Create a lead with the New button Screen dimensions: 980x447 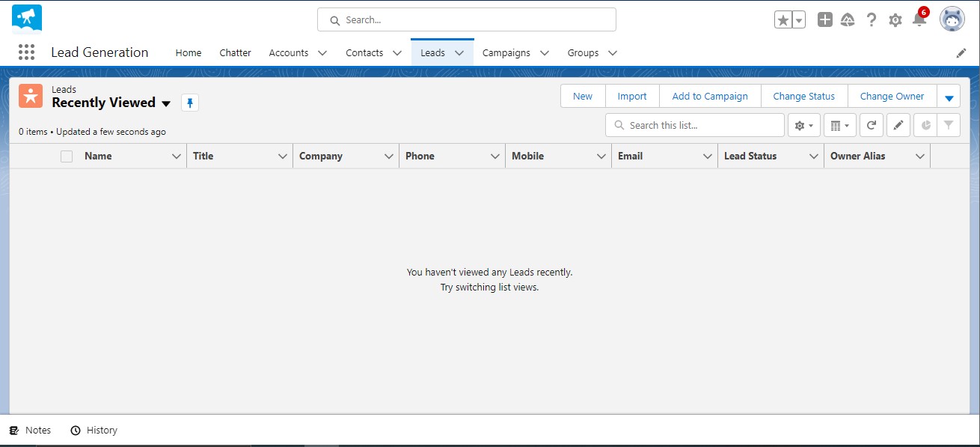582,96
